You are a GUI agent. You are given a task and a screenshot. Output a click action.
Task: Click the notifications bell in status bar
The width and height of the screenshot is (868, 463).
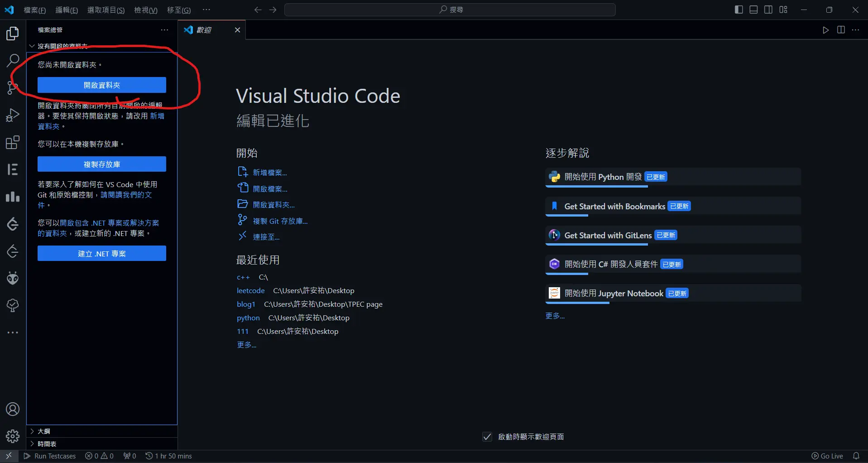pyautogui.click(x=856, y=456)
